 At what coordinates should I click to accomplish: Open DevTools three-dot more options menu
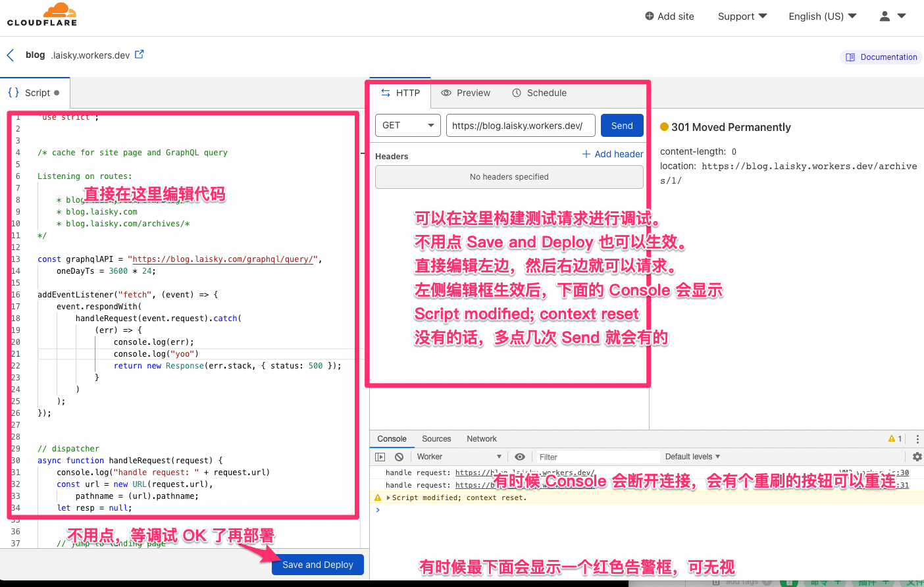click(917, 439)
